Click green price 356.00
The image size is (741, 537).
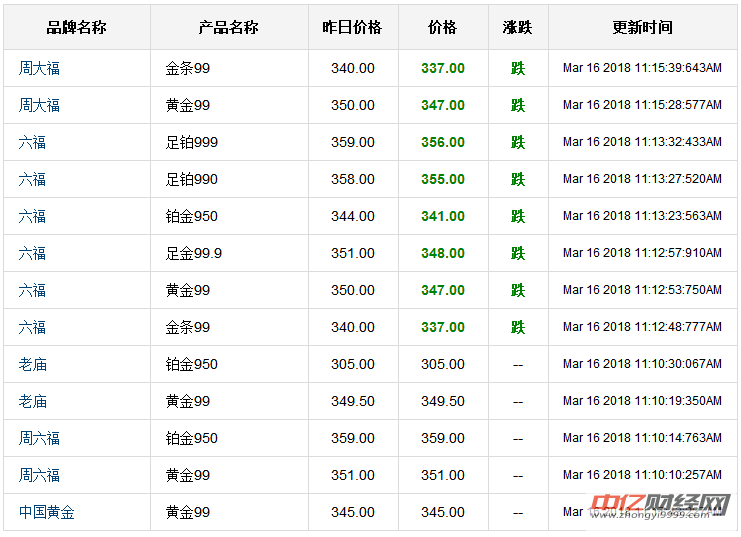pos(443,142)
